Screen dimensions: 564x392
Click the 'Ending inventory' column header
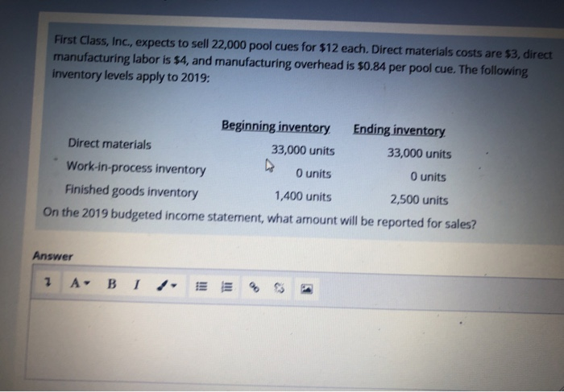[x=399, y=130]
